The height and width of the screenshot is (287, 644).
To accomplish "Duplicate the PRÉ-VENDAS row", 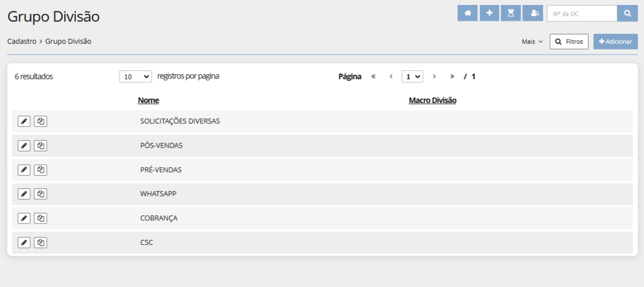I will click(40, 170).
